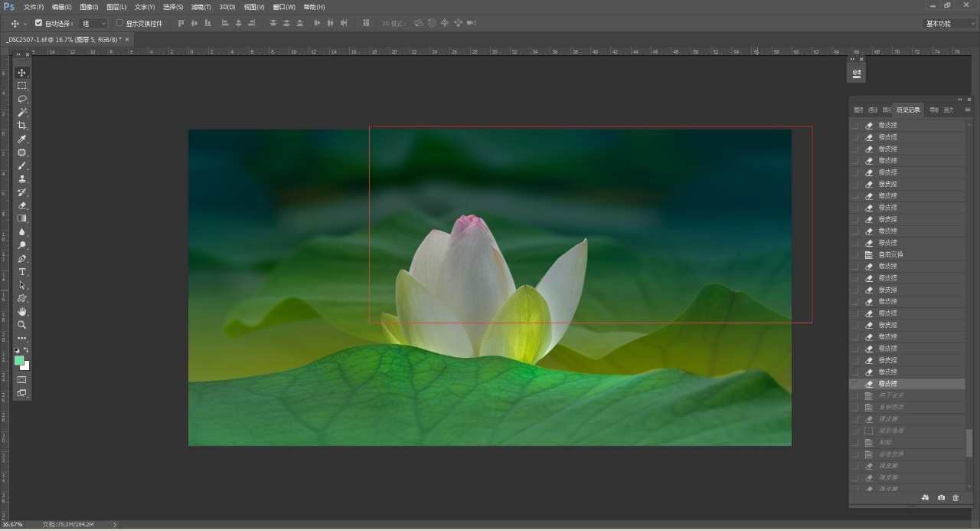The width and height of the screenshot is (980, 531).
Task: Open the 基本功能 workspace dropdown
Action: coord(948,24)
